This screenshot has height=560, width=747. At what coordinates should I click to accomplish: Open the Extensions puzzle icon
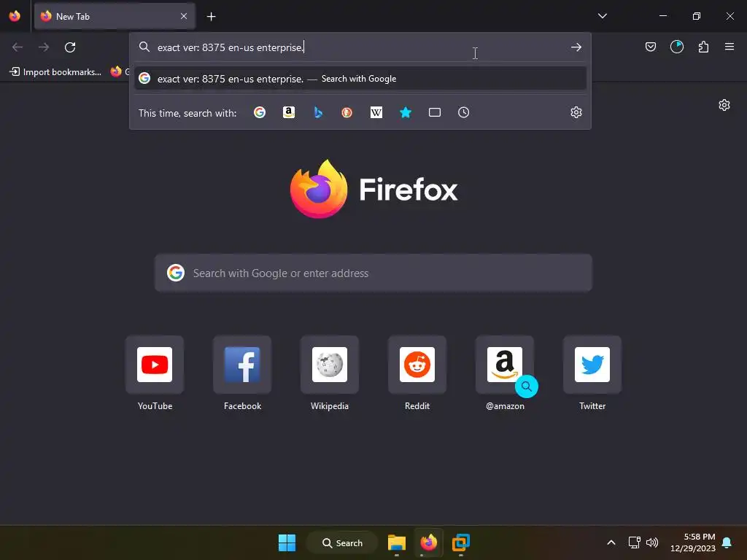pos(703,47)
